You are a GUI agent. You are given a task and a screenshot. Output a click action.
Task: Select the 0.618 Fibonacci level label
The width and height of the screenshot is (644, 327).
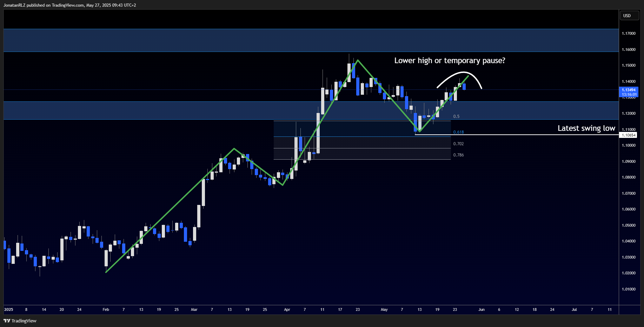[458, 132]
